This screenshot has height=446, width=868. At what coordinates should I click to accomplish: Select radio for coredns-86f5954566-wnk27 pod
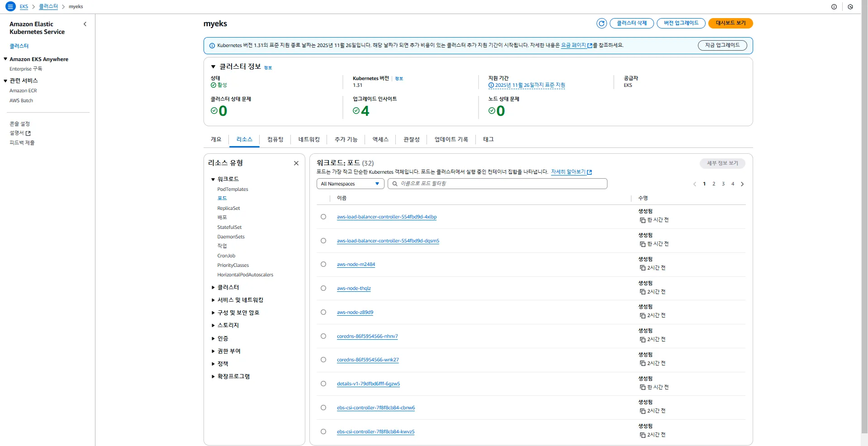click(x=323, y=360)
